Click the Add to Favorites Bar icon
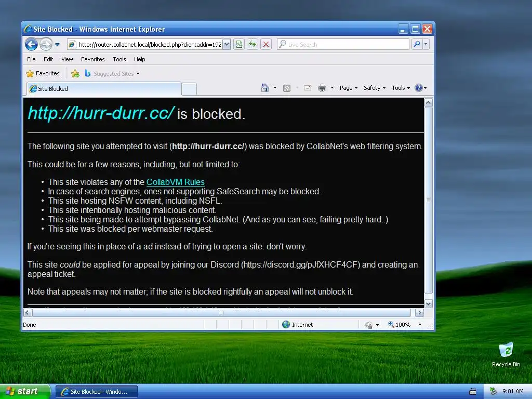Viewport: 532px width, 399px height. [75, 74]
